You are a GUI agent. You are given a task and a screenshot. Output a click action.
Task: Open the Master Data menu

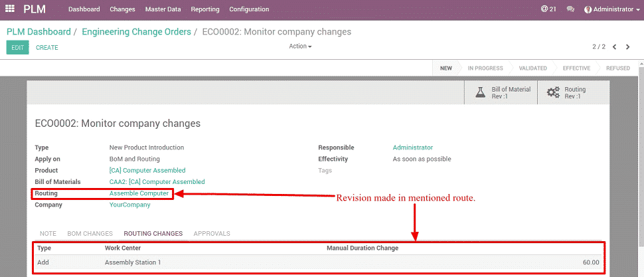click(x=163, y=9)
